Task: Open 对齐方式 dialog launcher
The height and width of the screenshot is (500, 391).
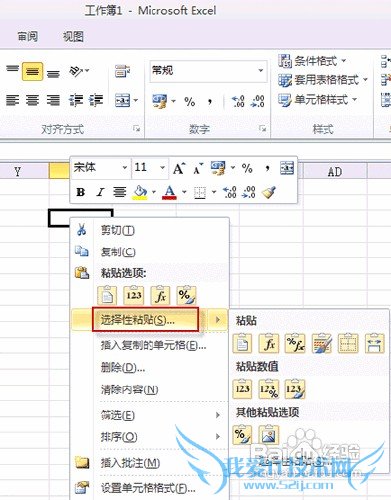Action: tap(136, 128)
